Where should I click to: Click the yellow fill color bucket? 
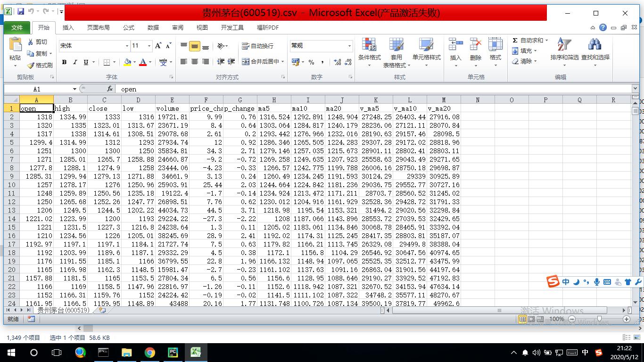click(127, 62)
